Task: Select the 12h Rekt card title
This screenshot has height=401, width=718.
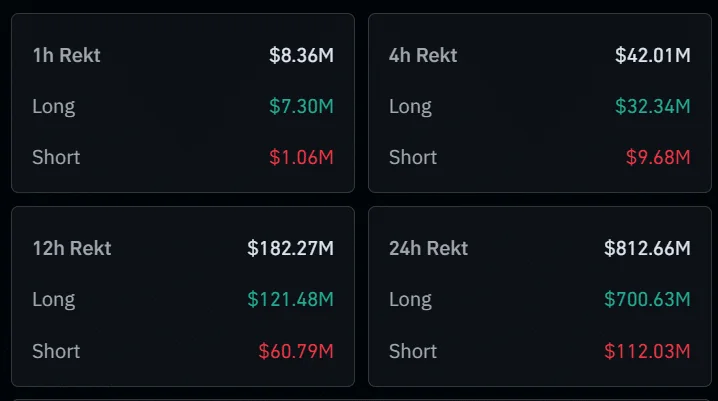Action: click(71, 248)
